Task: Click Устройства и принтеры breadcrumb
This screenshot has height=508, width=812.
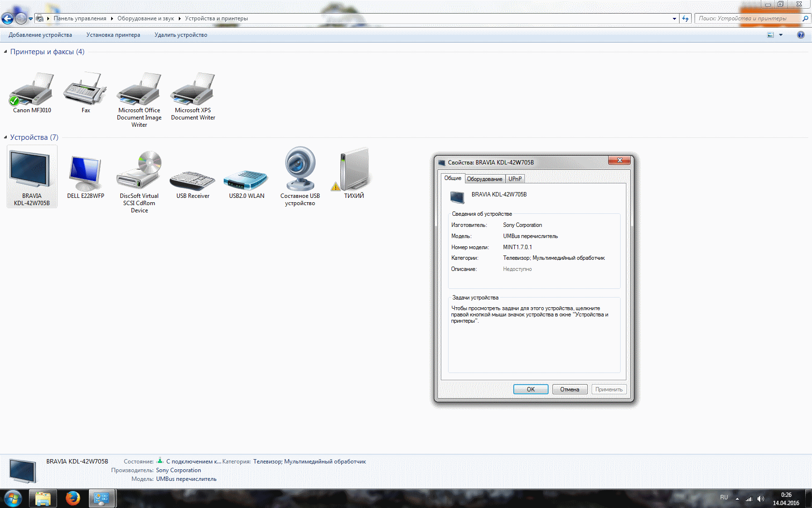Action: tap(217, 18)
